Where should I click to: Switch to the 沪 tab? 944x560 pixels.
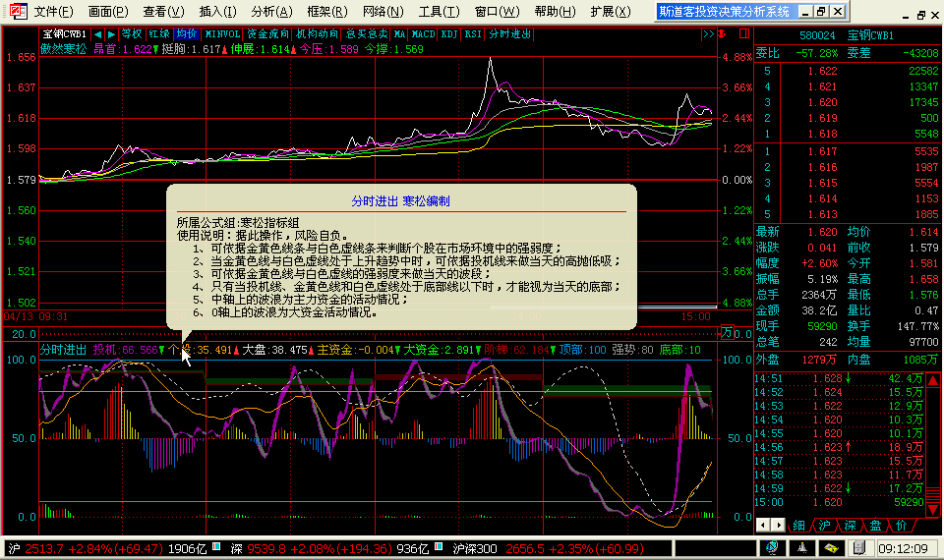point(824,525)
